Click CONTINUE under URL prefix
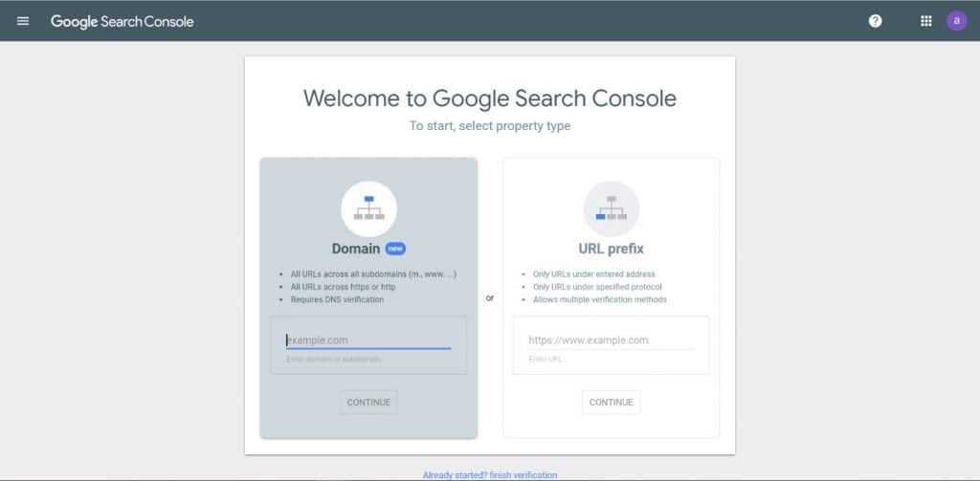Screen dimensions: 980x481 pos(612,403)
